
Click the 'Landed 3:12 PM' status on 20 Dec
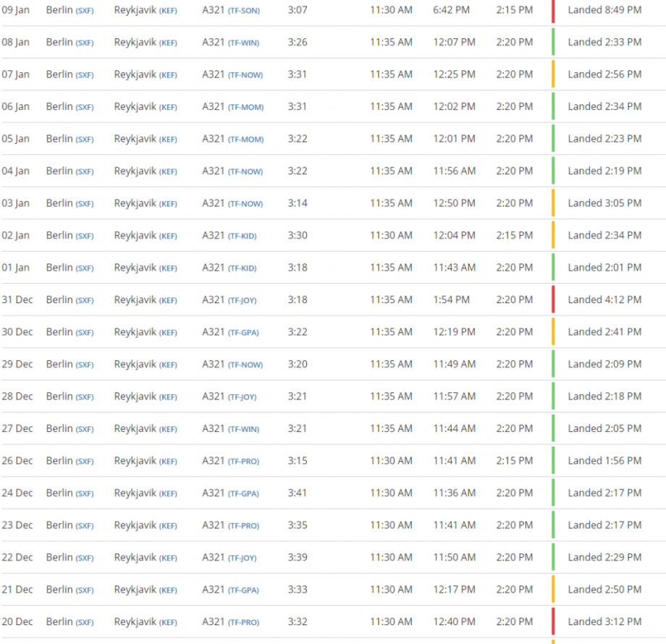tap(604, 622)
